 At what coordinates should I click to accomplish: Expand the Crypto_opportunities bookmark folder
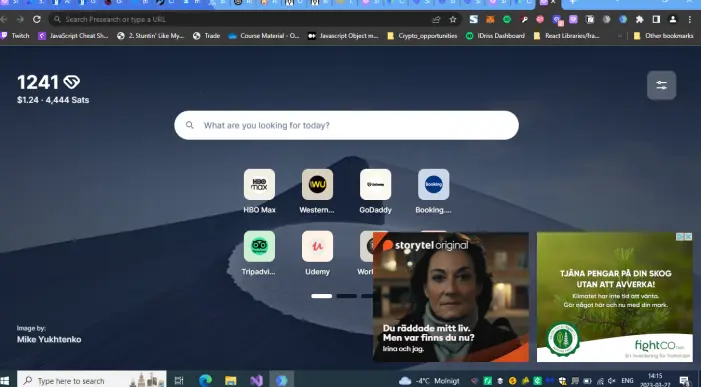422,36
